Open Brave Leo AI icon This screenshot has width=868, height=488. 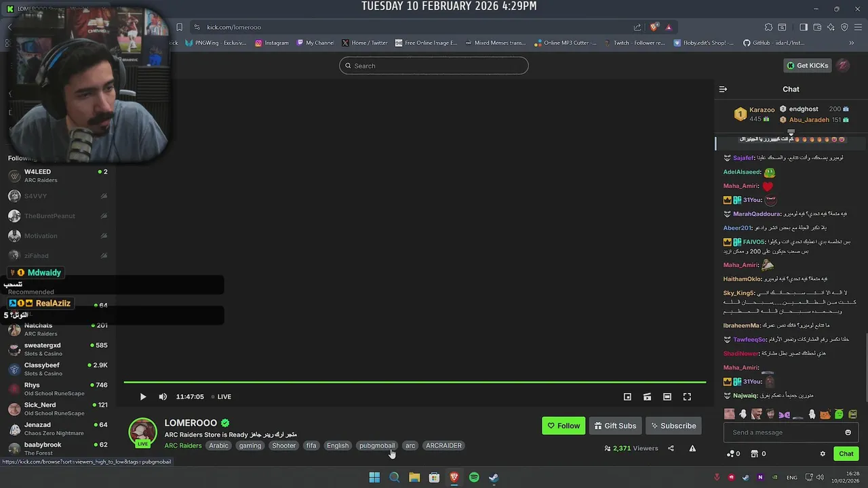pyautogui.click(x=831, y=27)
